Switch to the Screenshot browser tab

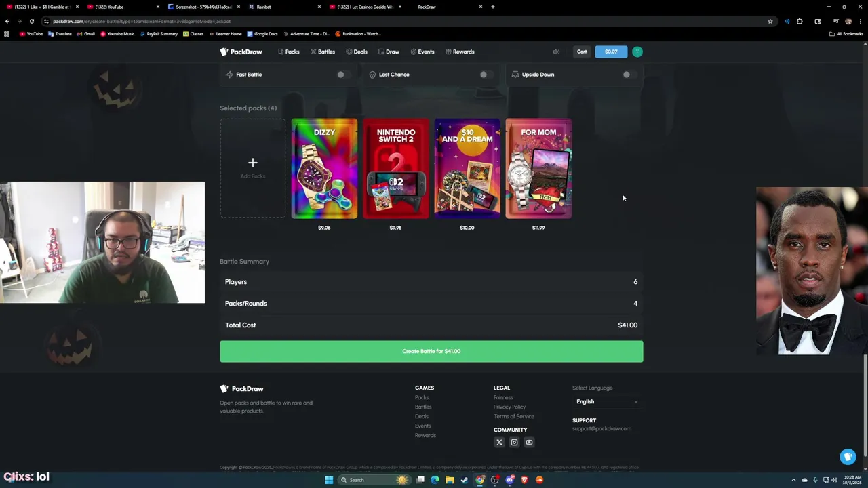[203, 7]
